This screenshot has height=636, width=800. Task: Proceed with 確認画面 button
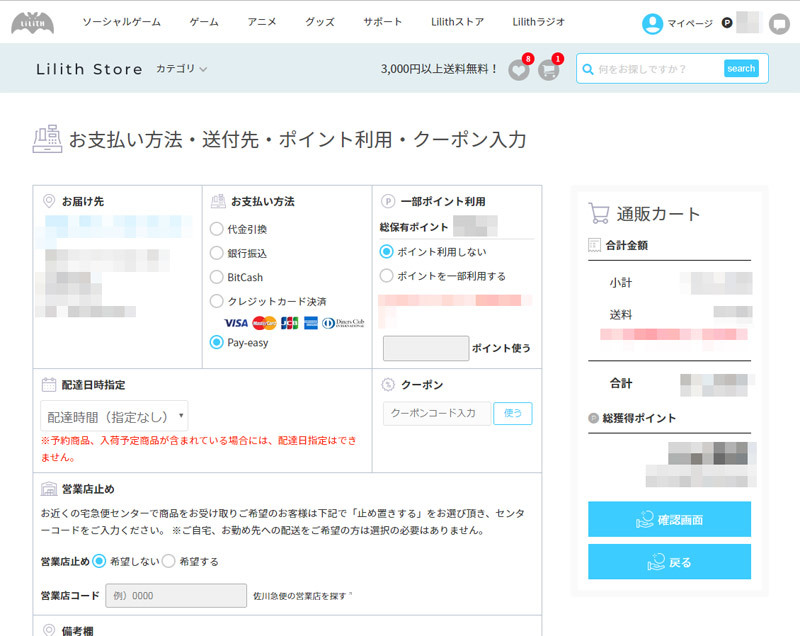pos(669,519)
